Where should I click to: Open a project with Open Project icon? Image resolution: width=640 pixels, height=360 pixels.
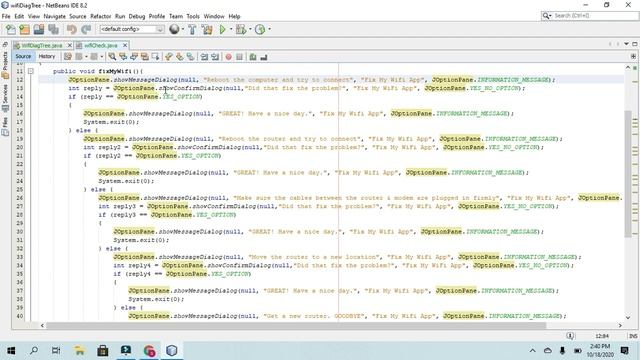(x=39, y=29)
